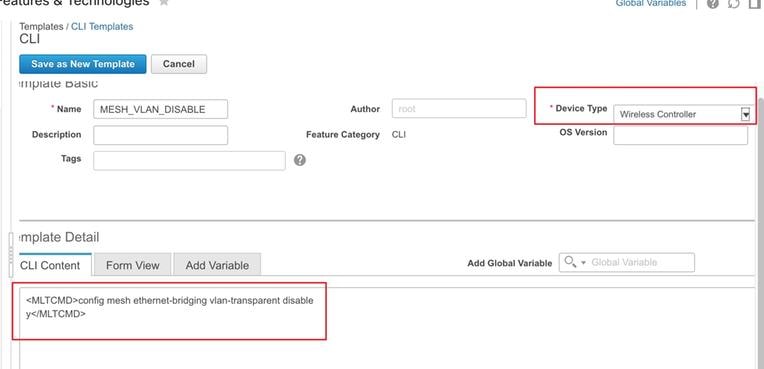764x369 pixels.
Task: Click inside the CLI content text area
Action: 387,328
